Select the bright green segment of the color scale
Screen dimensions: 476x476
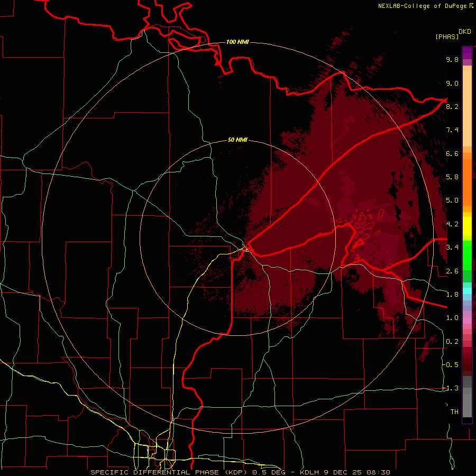coord(467,255)
